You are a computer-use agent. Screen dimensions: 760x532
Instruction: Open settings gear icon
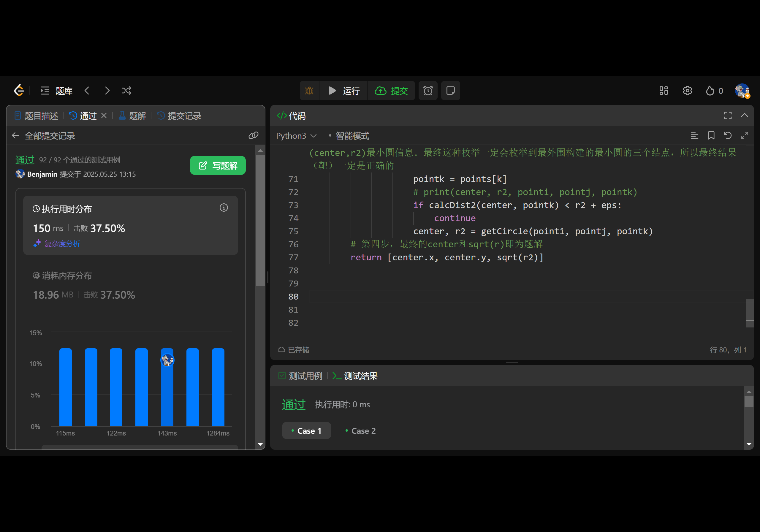point(687,91)
